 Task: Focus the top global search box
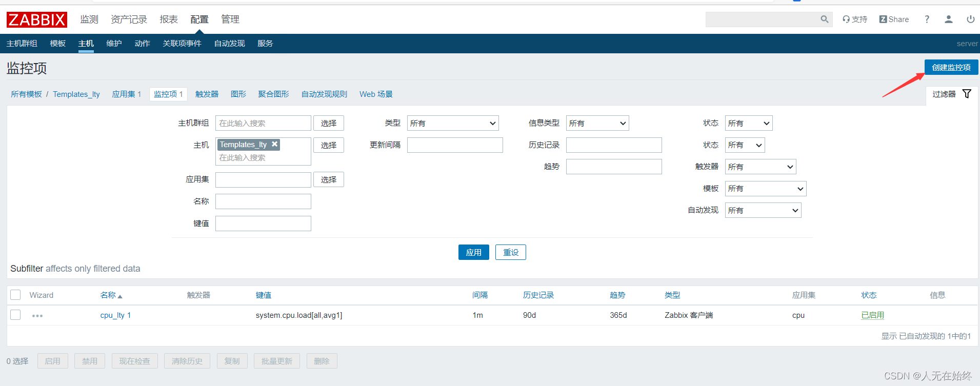pos(763,19)
